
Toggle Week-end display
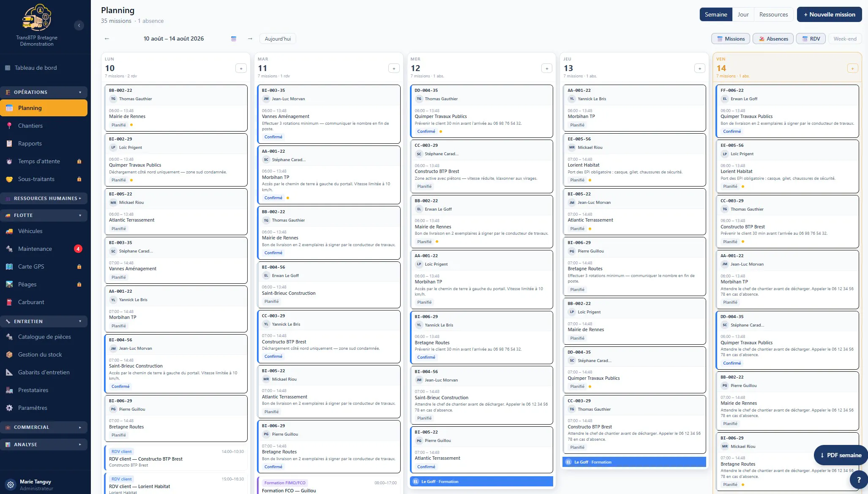tap(845, 39)
